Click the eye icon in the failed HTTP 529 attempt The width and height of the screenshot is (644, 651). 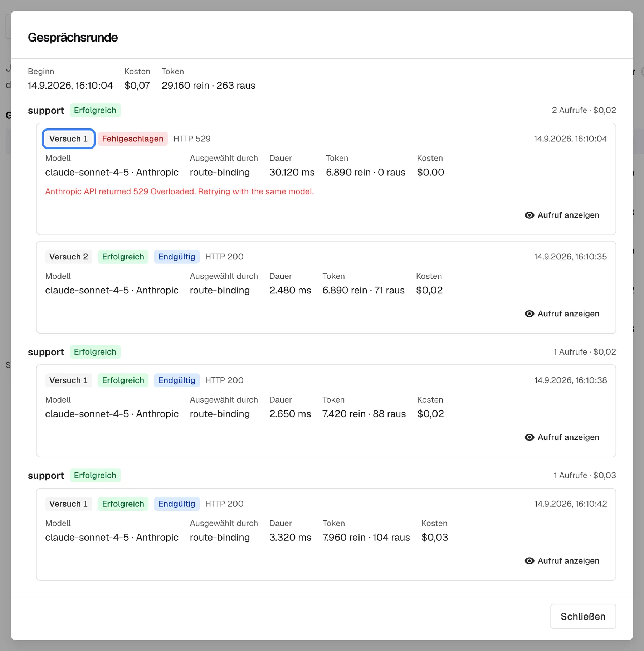pos(529,215)
